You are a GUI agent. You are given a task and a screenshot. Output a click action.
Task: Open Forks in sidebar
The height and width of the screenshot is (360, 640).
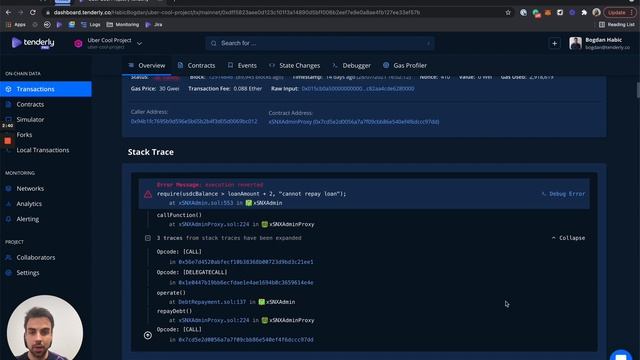(x=24, y=135)
